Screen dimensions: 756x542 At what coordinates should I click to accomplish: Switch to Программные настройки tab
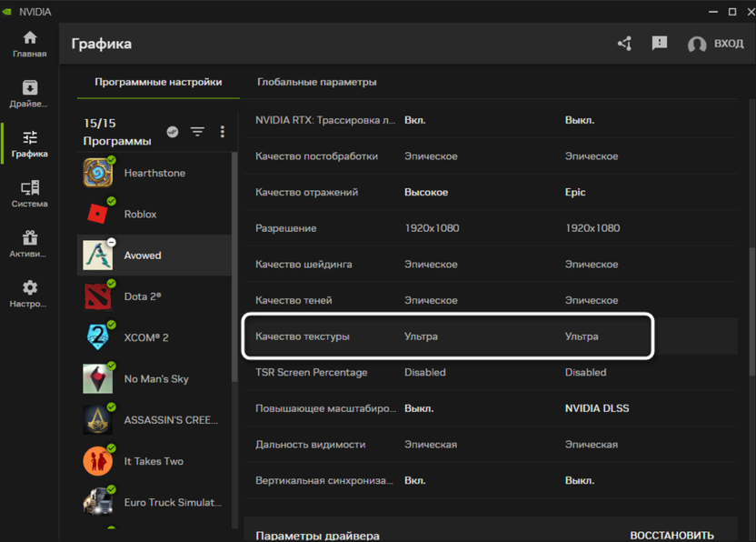(x=158, y=82)
